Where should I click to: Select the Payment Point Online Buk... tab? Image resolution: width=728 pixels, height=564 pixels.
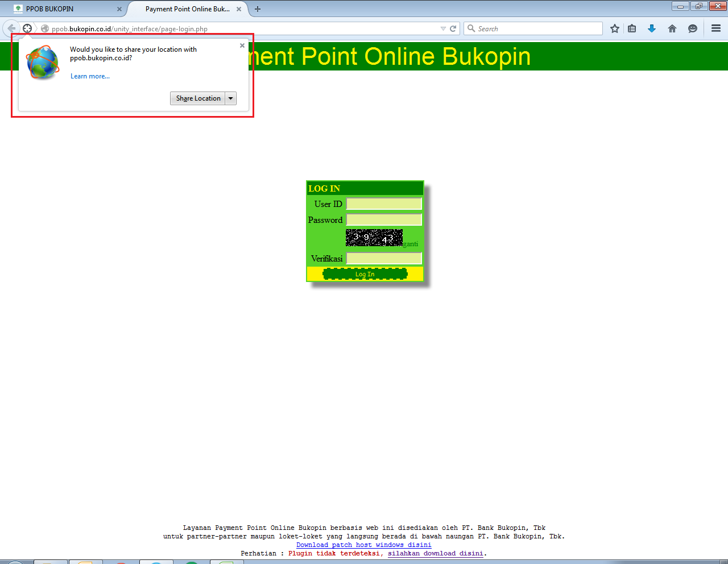tap(188, 9)
